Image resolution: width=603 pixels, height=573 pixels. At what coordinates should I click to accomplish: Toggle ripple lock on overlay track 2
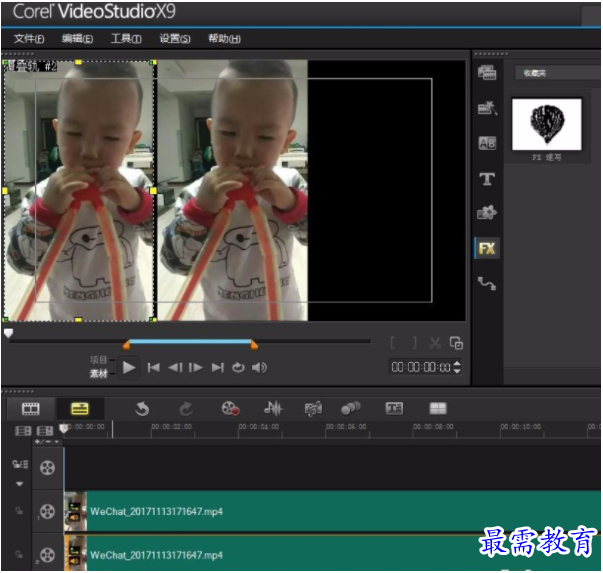18,555
